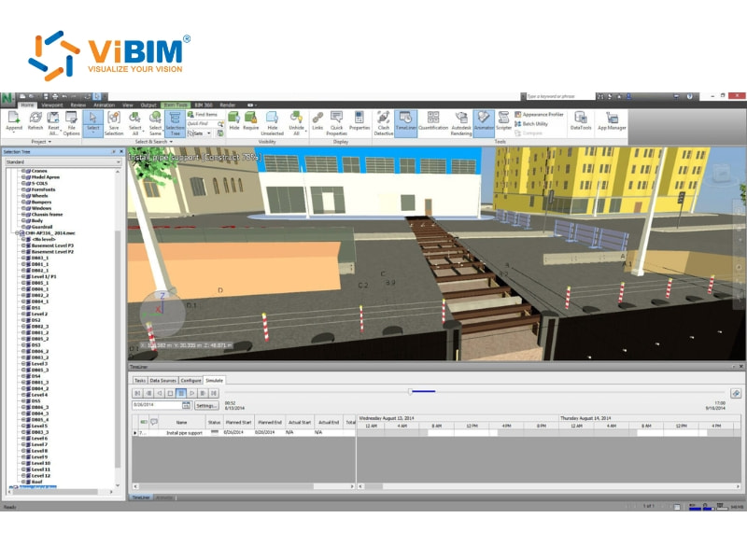Click the Settings button in TimeLiner

coord(207,404)
